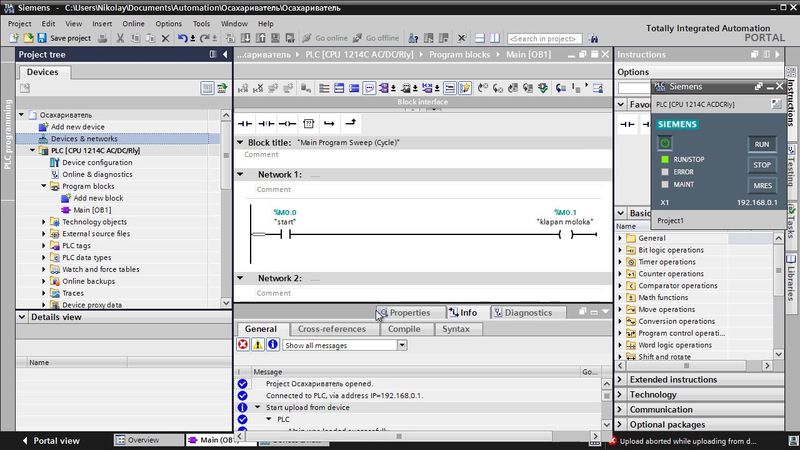Insert a normally closed contact
This screenshot has width=800, height=450.
tap(266, 123)
